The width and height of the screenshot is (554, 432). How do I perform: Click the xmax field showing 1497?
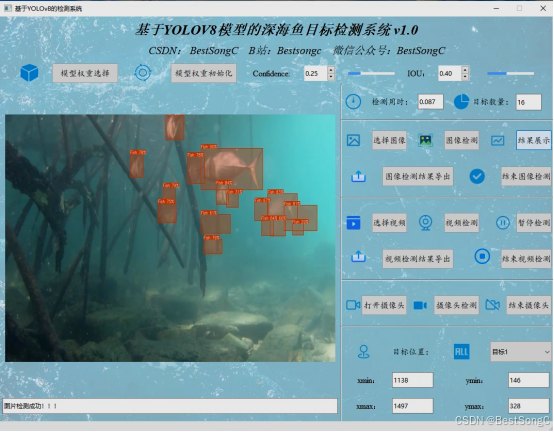pos(412,406)
